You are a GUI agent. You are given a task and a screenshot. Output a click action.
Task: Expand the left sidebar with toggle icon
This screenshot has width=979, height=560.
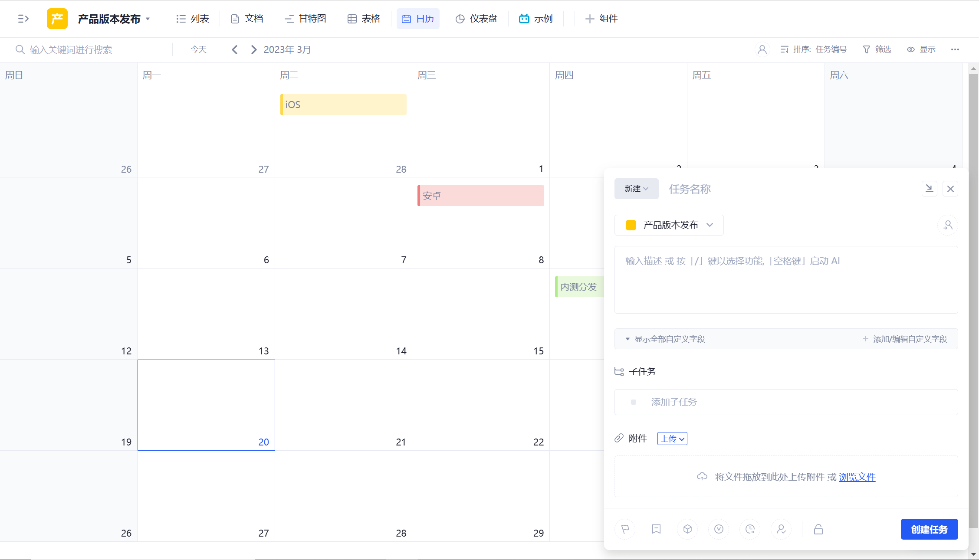click(23, 19)
